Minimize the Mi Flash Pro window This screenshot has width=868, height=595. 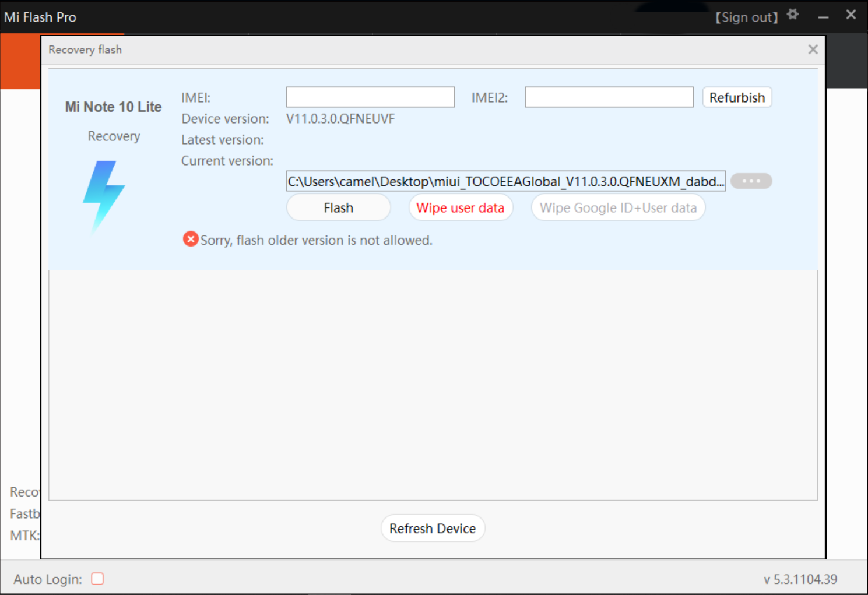click(x=823, y=17)
